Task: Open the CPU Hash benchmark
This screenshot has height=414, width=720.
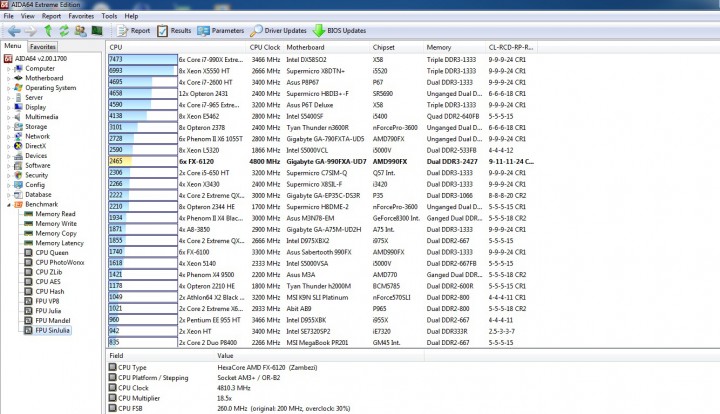Action: [x=50, y=291]
